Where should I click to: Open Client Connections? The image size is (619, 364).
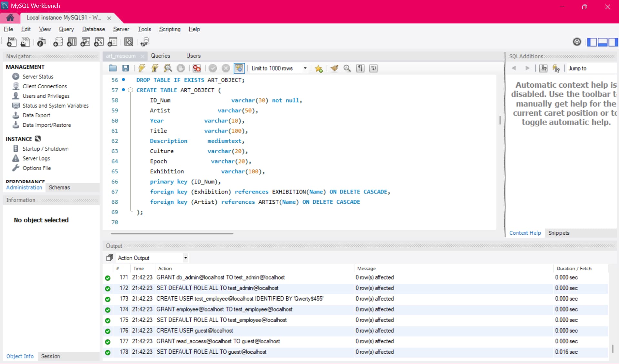45,86
